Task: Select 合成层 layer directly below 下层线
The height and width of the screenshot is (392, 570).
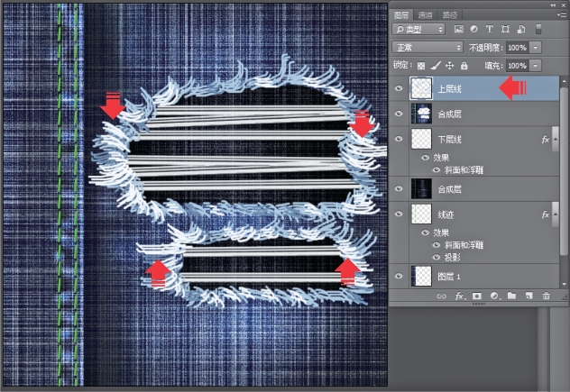Action: point(450,189)
